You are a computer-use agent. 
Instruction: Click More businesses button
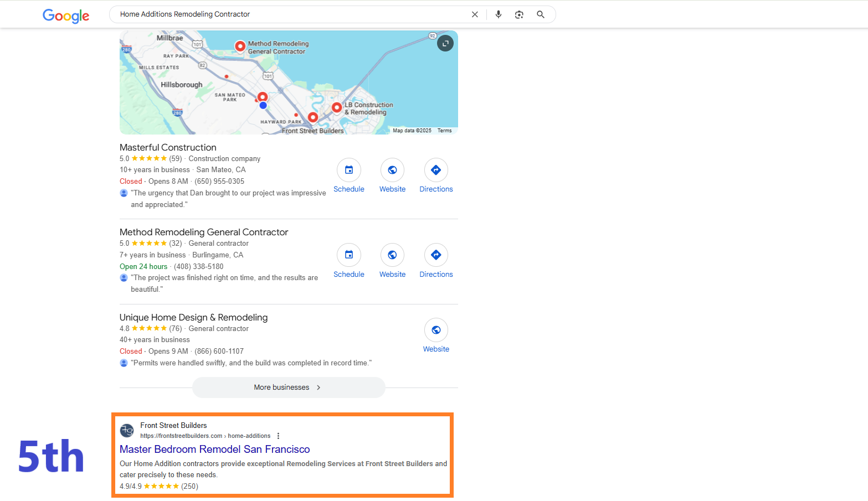pyautogui.click(x=289, y=388)
